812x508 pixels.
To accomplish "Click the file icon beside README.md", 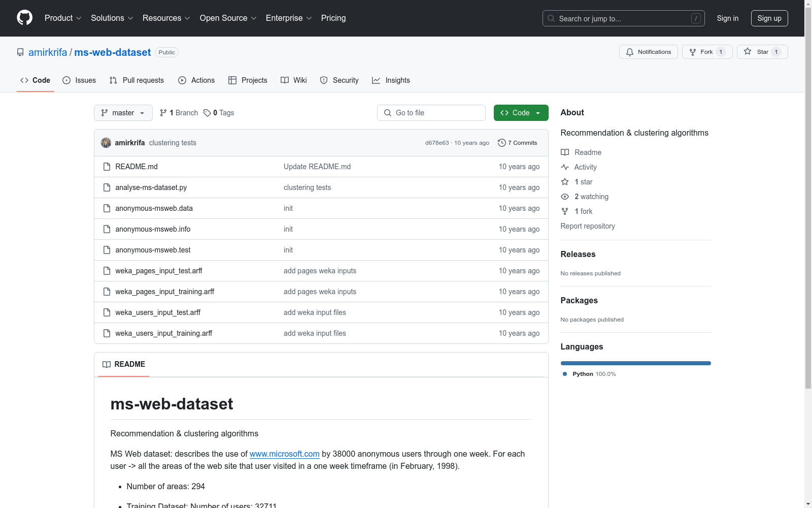I will [x=107, y=167].
